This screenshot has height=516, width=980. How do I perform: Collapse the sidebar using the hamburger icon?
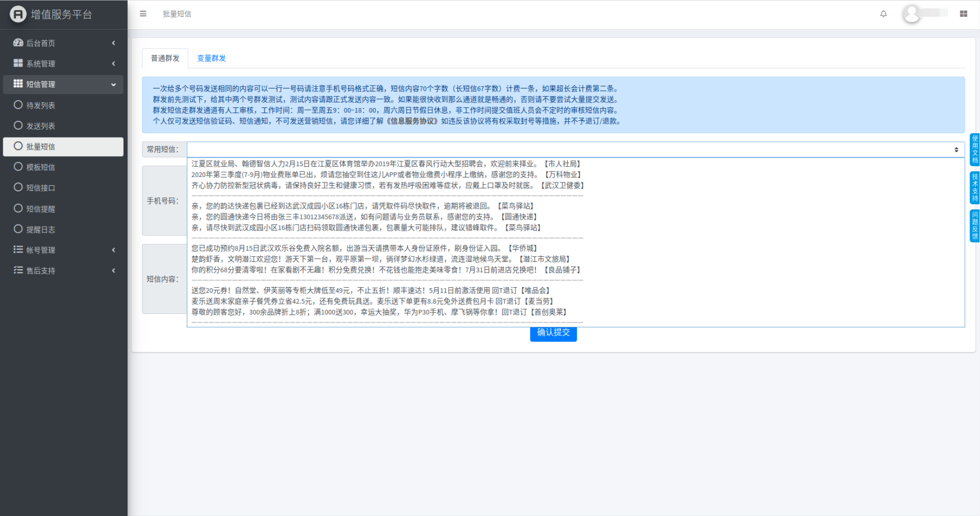143,13
